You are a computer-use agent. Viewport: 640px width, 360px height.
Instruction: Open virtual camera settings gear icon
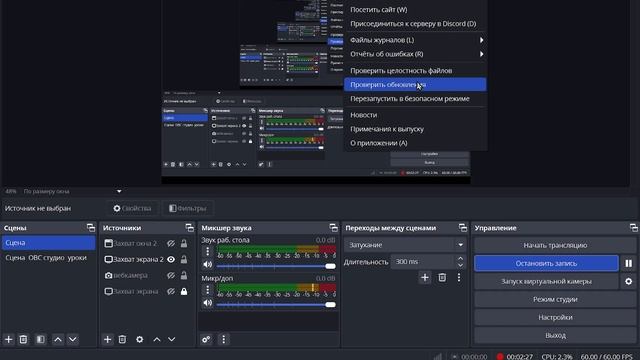[x=629, y=281]
